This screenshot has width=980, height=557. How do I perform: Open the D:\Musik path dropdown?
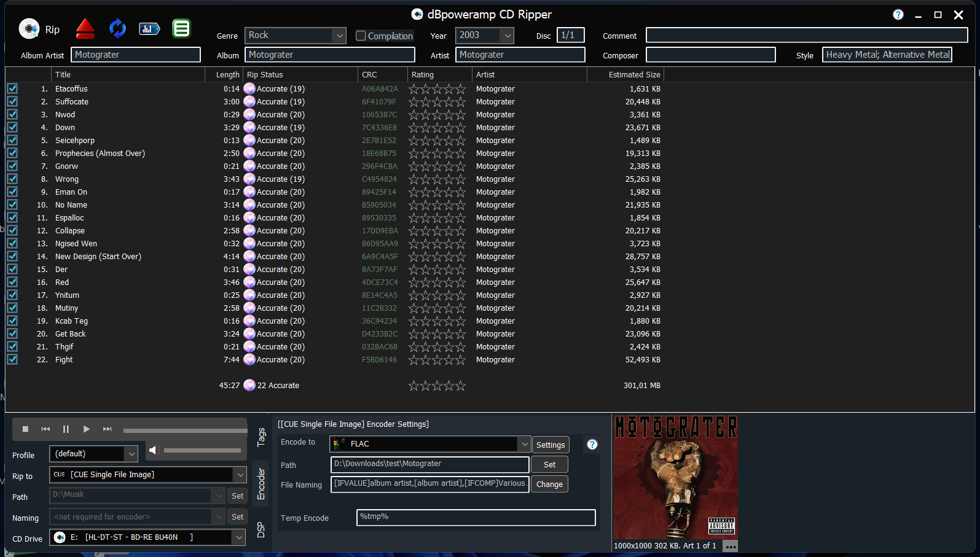[218, 495]
